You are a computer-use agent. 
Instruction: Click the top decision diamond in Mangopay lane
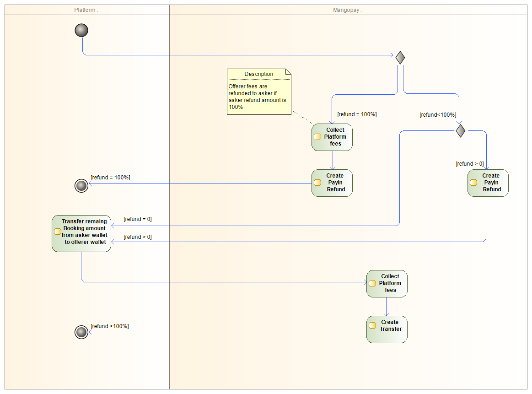point(400,58)
